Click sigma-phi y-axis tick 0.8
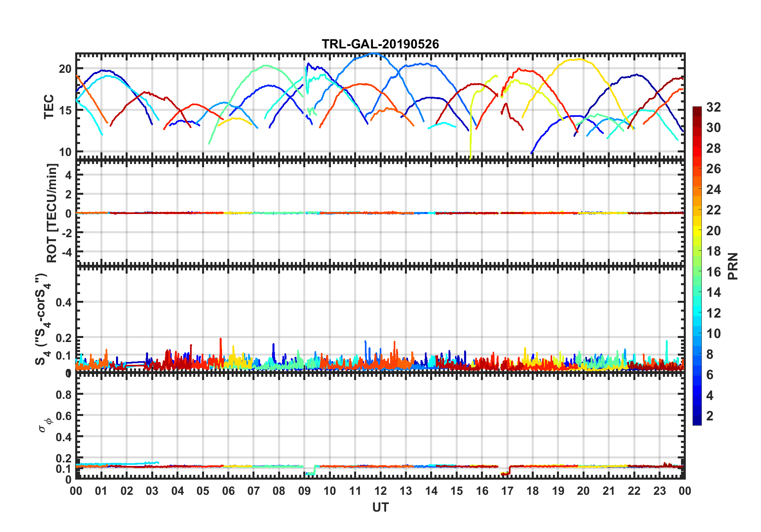The width and height of the screenshot is (761, 532). coord(64,394)
